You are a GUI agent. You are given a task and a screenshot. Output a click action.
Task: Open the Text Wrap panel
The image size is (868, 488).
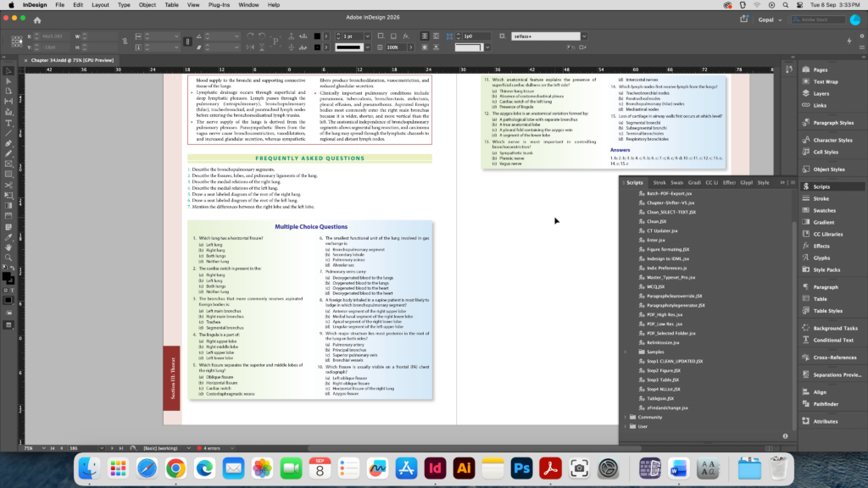(825, 81)
